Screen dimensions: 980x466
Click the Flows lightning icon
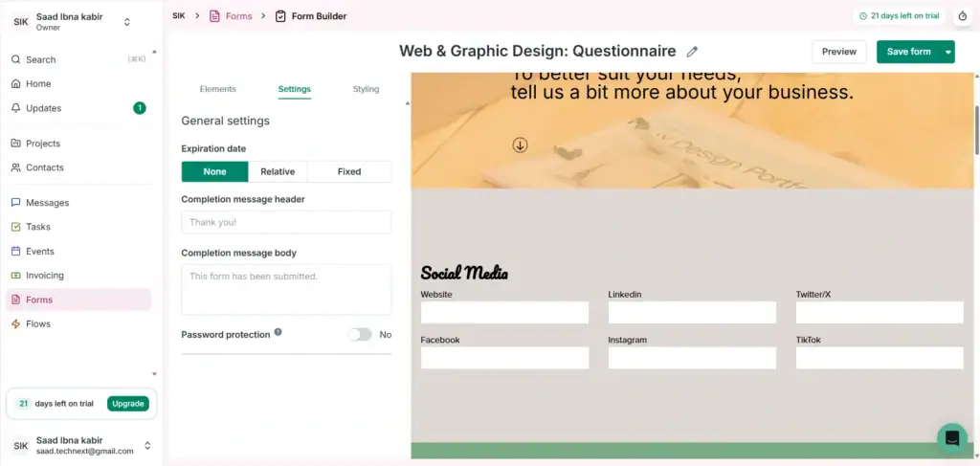(15, 323)
